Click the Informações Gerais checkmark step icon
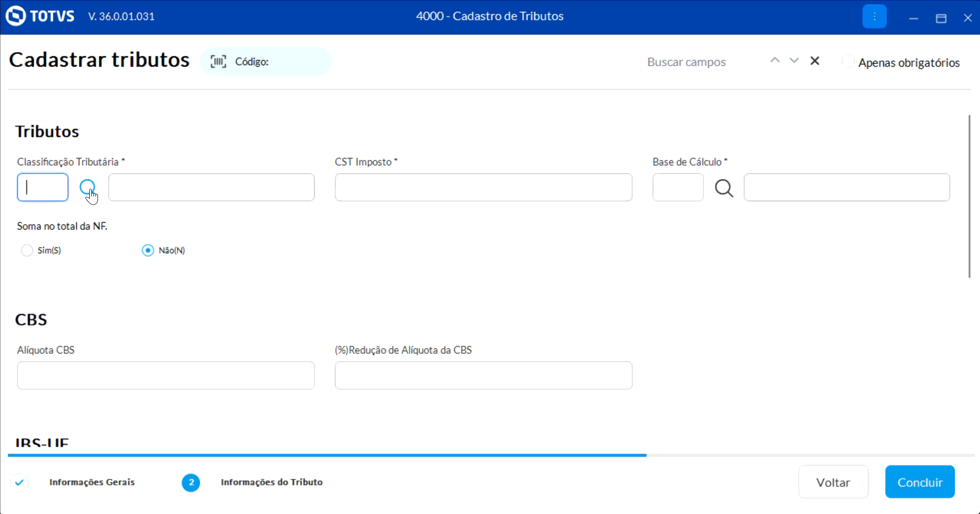 click(x=19, y=482)
